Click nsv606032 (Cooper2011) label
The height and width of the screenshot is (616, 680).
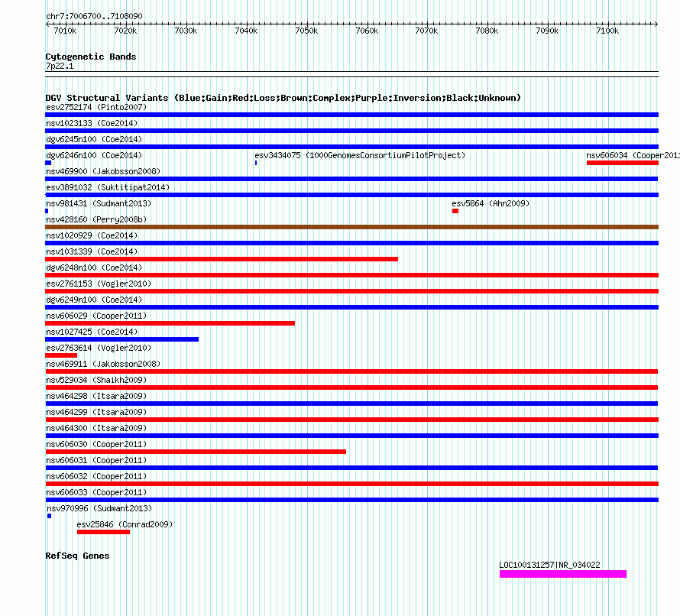(x=96, y=476)
